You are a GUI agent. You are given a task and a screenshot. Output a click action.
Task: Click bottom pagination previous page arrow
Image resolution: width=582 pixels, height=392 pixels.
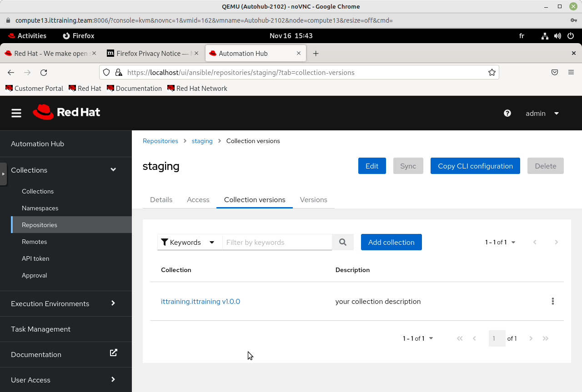pyautogui.click(x=474, y=338)
